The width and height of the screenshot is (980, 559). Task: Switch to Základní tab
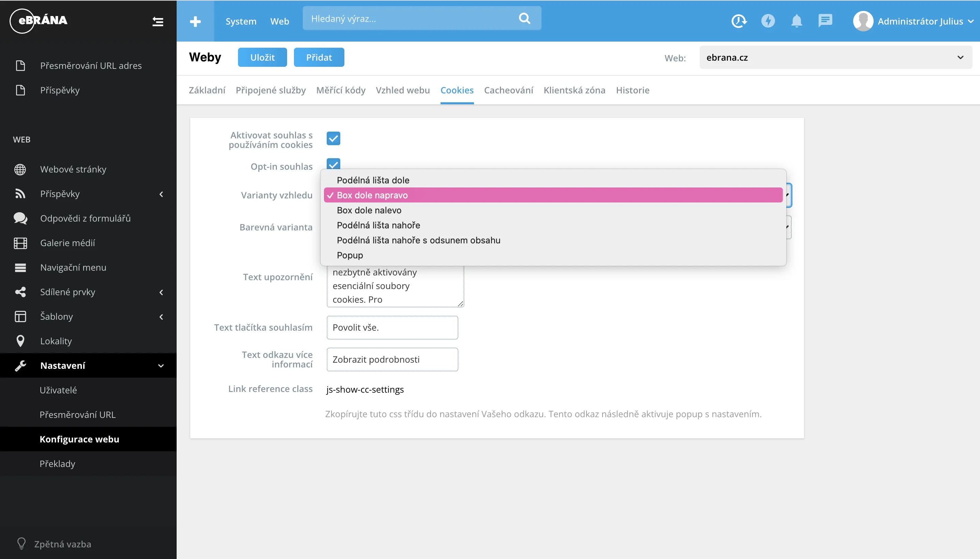pyautogui.click(x=207, y=90)
